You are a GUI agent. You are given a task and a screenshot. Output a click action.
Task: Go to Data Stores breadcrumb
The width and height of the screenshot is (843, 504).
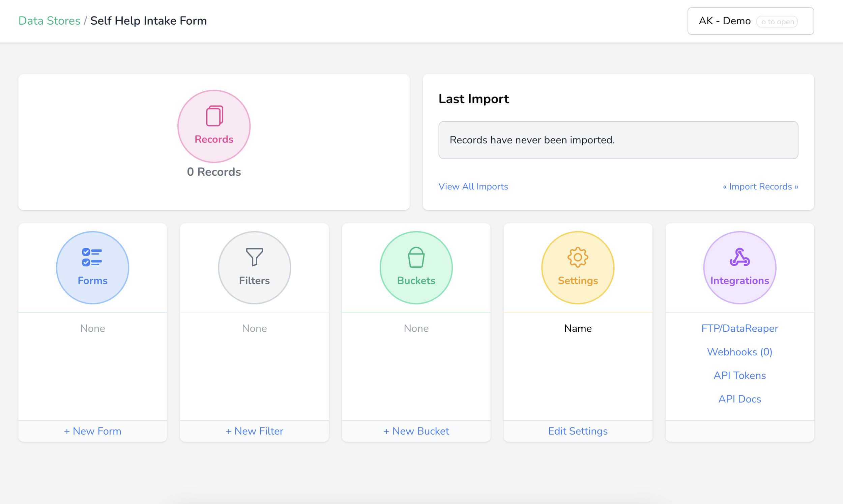(49, 21)
